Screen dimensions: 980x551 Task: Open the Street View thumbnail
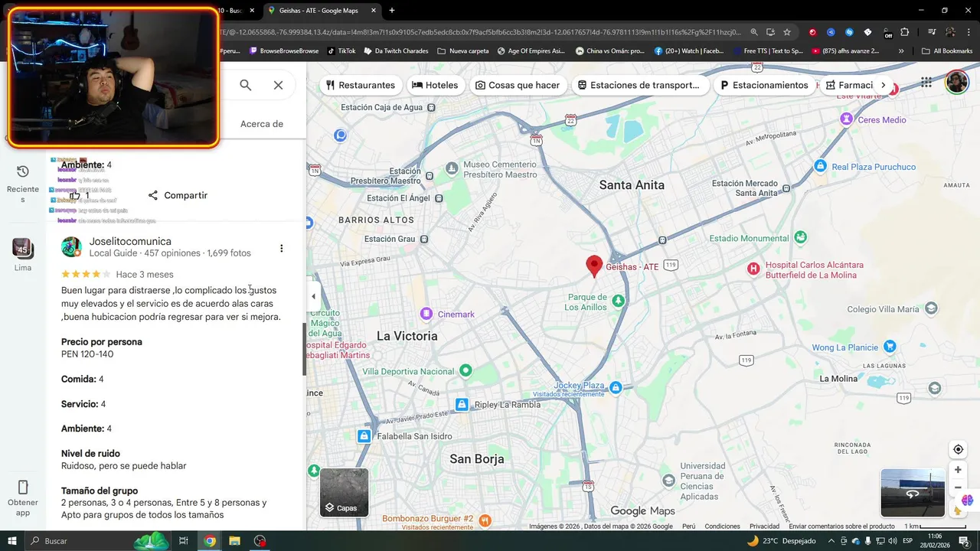pos(913,493)
